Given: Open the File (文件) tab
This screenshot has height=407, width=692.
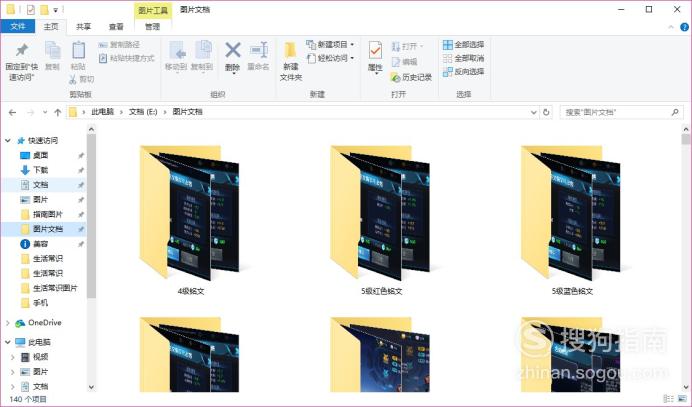Looking at the screenshot, I should pos(18,26).
